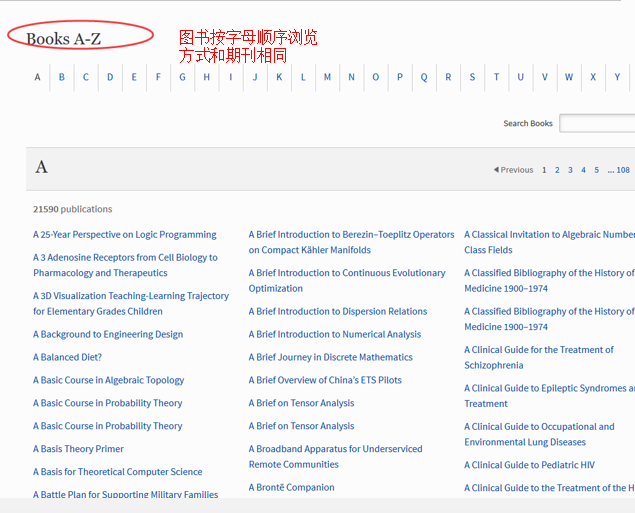The image size is (635, 513).
Task: Browse books starting with I
Action: (x=230, y=77)
